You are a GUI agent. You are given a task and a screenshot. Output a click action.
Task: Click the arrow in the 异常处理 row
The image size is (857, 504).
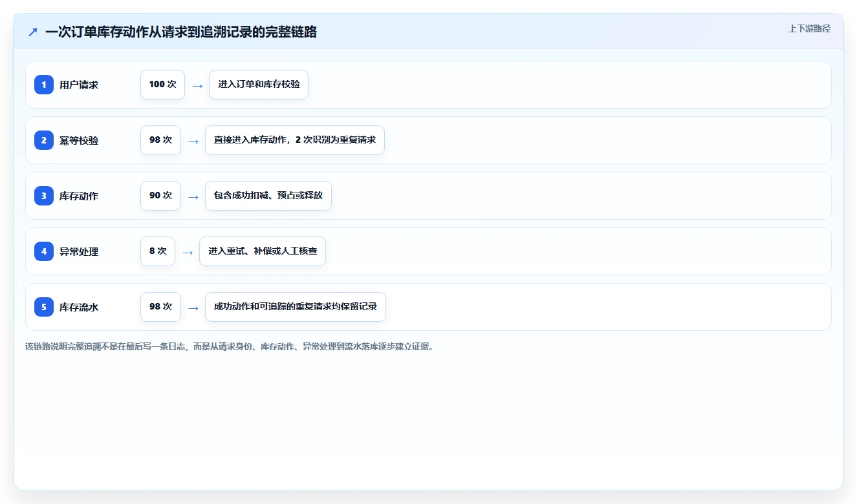[x=188, y=252]
